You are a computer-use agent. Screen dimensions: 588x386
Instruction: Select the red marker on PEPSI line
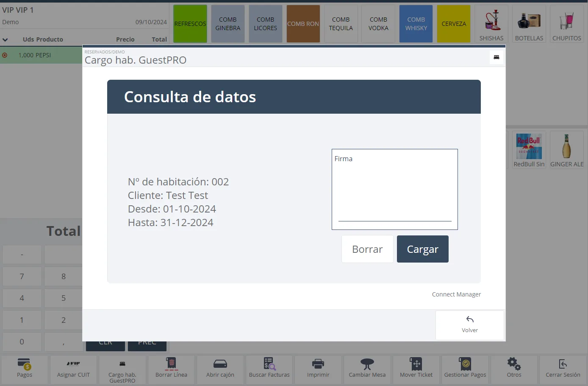[x=5, y=55]
